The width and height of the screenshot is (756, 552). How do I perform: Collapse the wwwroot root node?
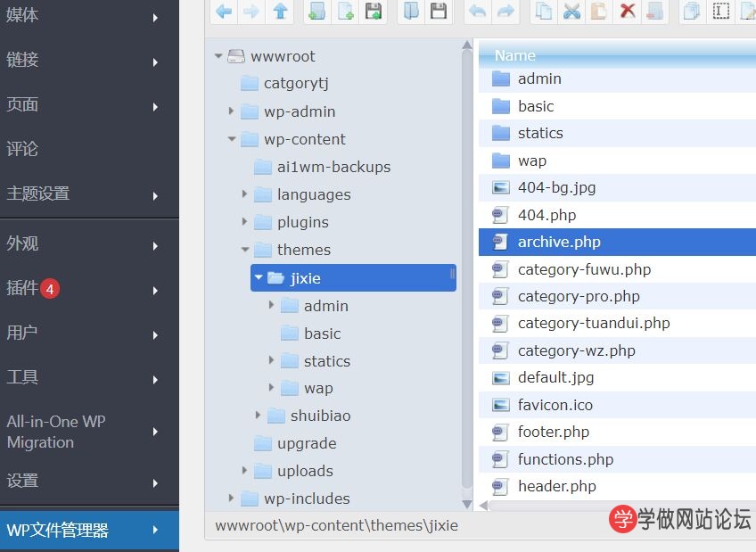tap(218, 56)
